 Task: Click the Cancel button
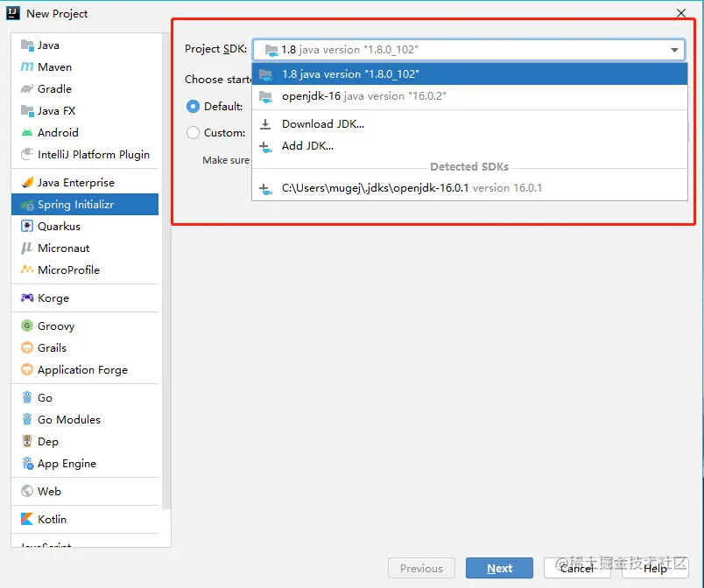coord(577,568)
